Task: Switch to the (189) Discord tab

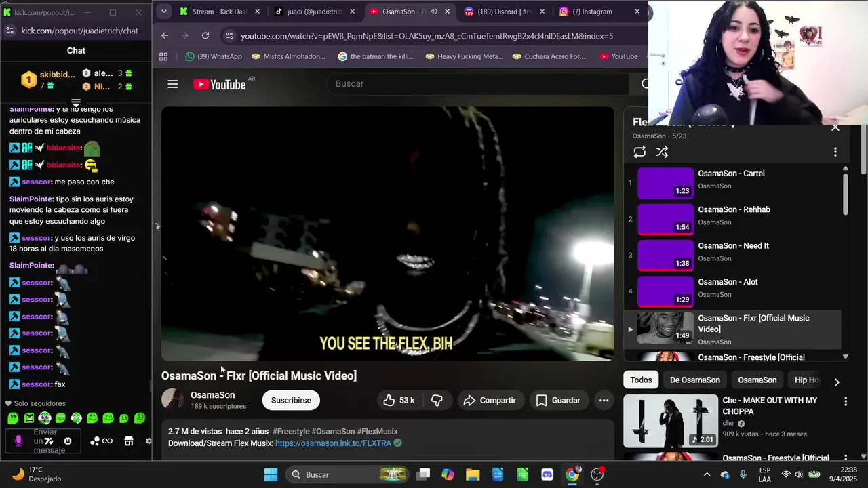Action: (505, 12)
